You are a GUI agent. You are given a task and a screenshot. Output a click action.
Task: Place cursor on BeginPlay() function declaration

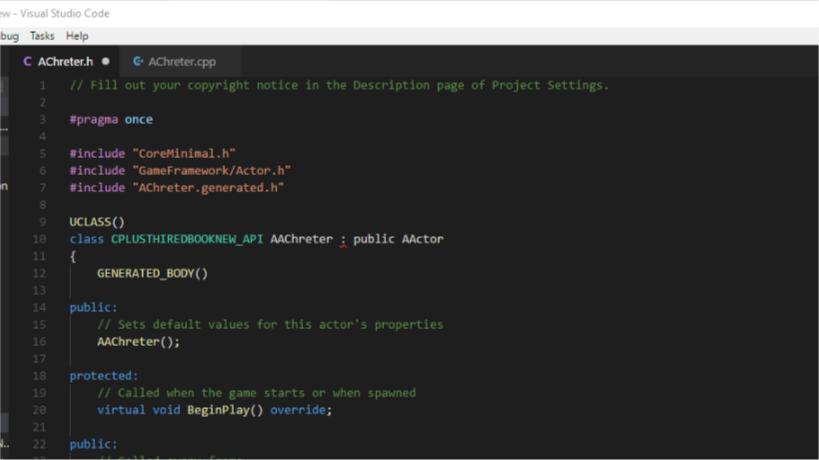point(224,410)
